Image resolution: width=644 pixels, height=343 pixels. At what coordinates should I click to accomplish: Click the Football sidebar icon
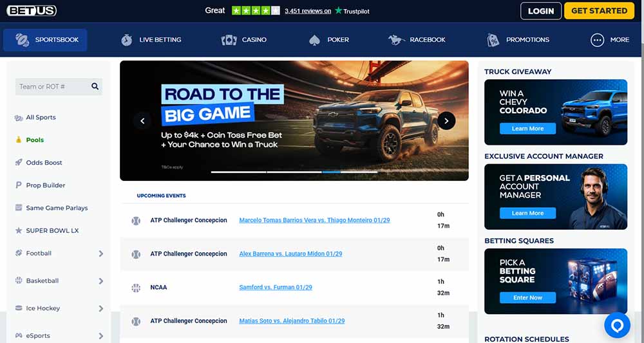tap(19, 253)
